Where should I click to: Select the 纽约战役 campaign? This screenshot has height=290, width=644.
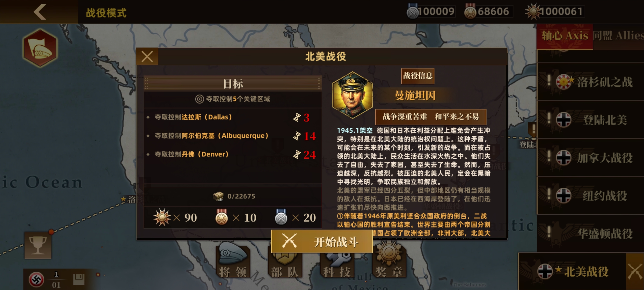point(590,195)
